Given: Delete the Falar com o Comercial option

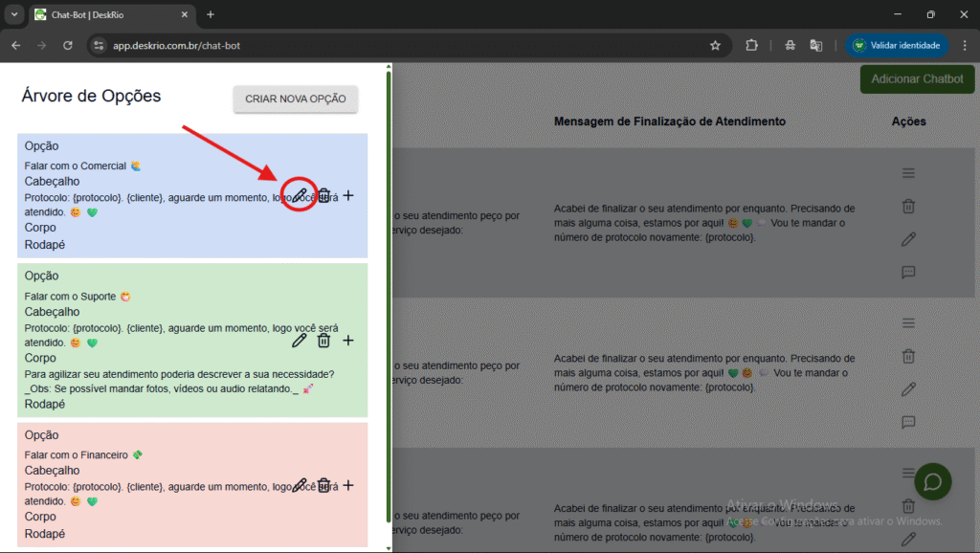Looking at the screenshot, I should [323, 195].
